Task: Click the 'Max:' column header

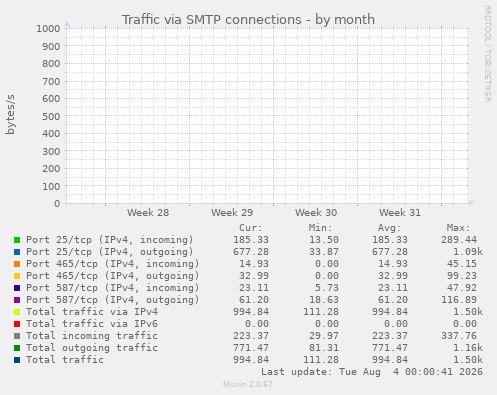Action: click(x=459, y=228)
